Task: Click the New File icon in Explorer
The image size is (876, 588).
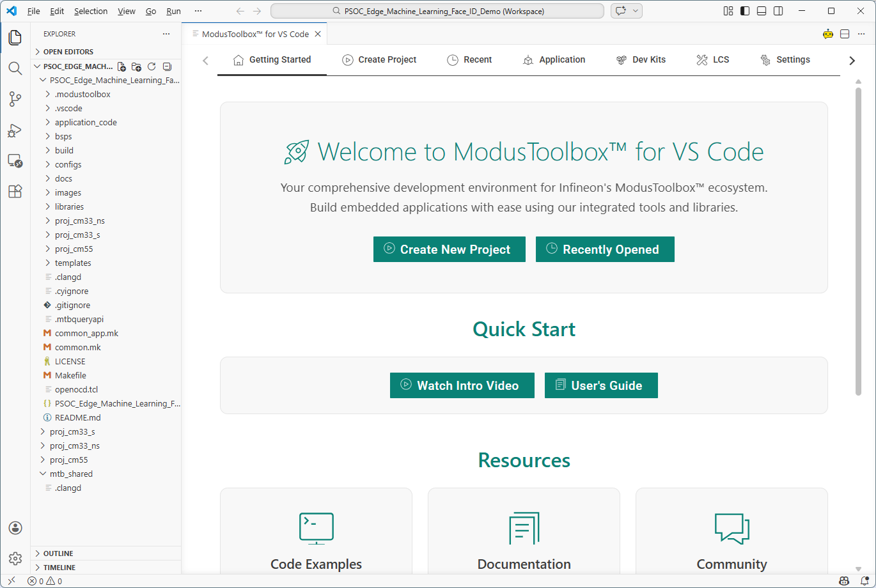Action: [121, 66]
